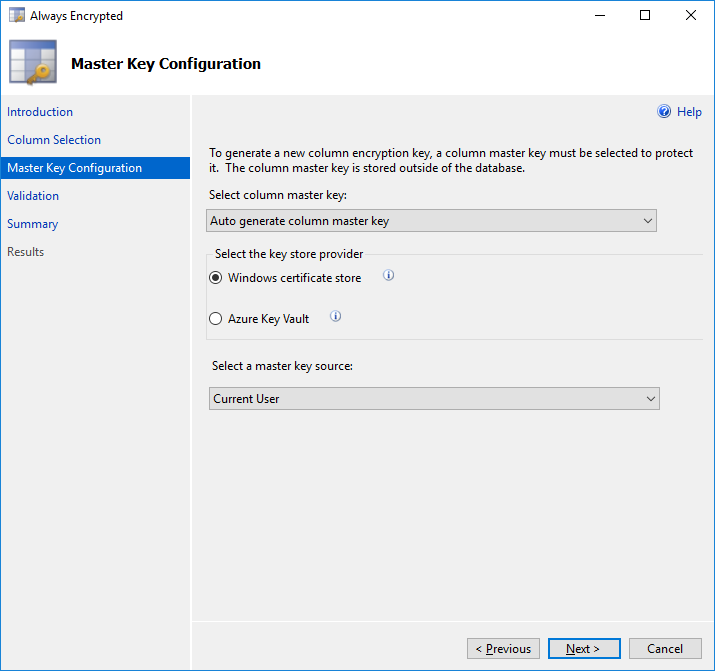Select Master Key Configuration in sidebar
This screenshot has width=715, height=671.
[x=75, y=168]
